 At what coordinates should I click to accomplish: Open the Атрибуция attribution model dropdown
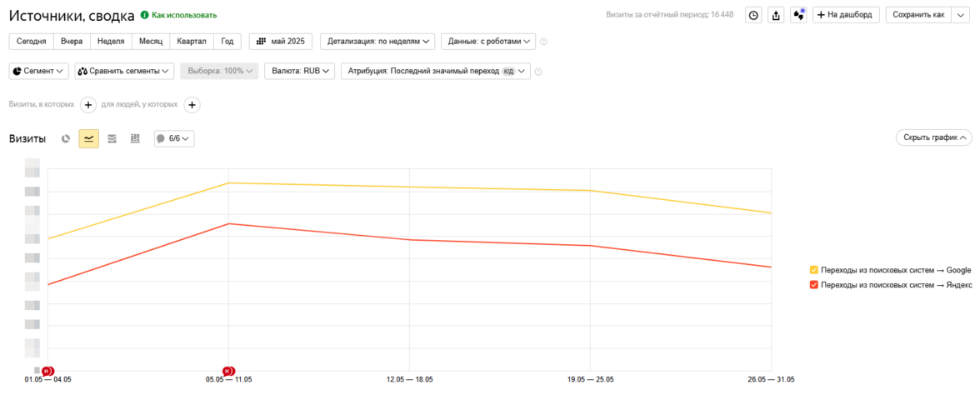point(435,72)
